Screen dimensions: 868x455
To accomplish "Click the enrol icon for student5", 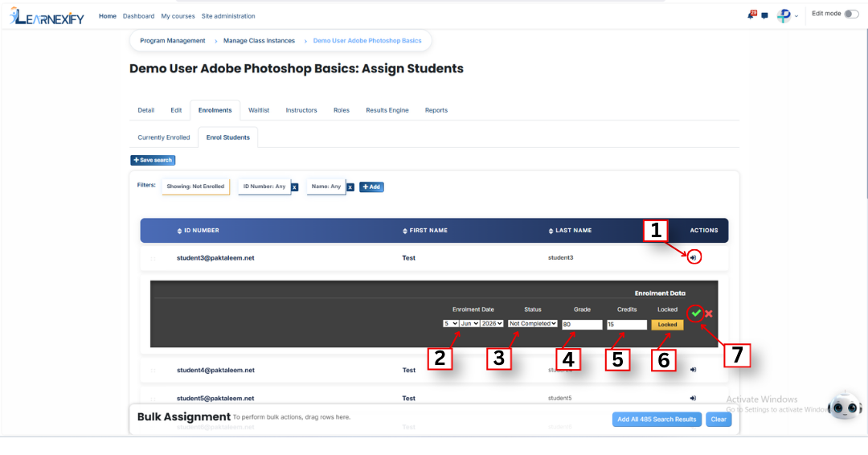I will [693, 398].
